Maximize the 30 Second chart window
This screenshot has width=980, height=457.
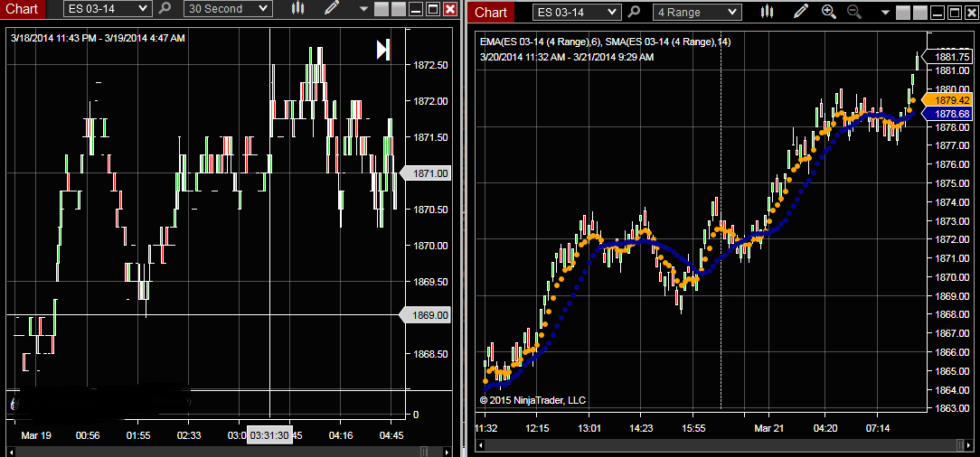(432, 10)
